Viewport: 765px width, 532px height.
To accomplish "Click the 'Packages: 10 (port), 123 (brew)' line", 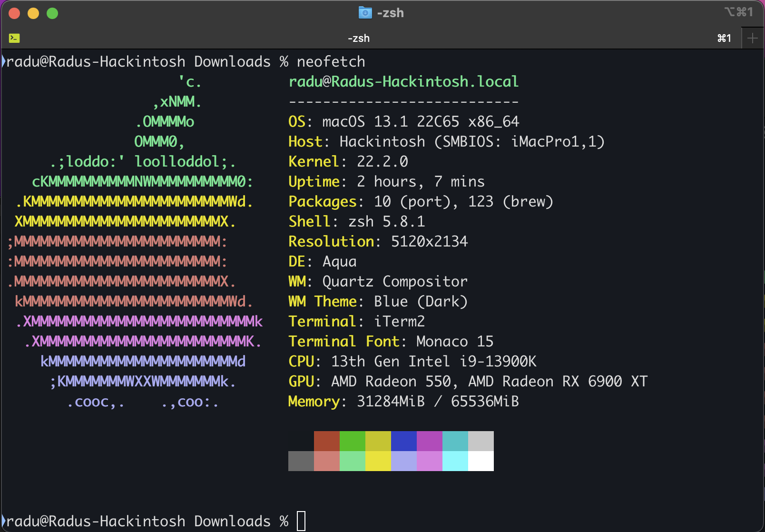I will tap(421, 202).
